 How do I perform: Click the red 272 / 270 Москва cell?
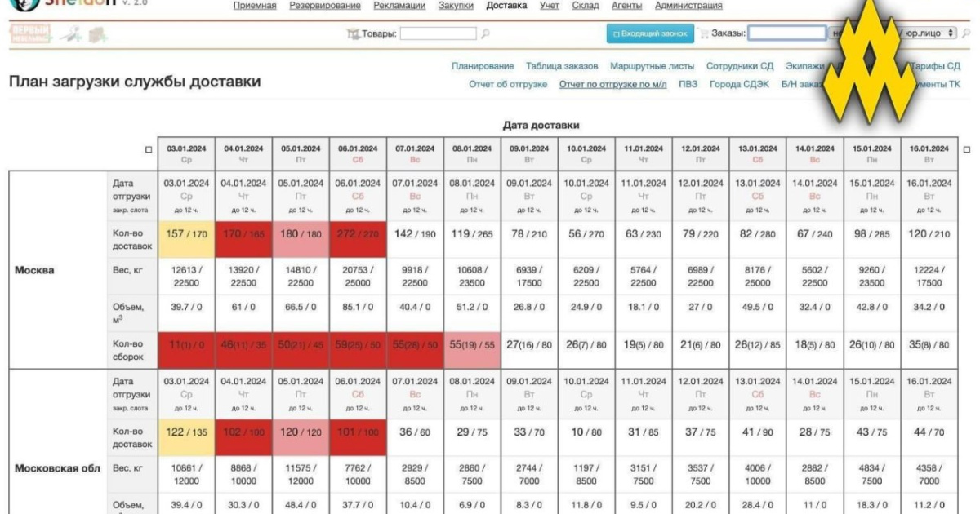[x=357, y=235]
